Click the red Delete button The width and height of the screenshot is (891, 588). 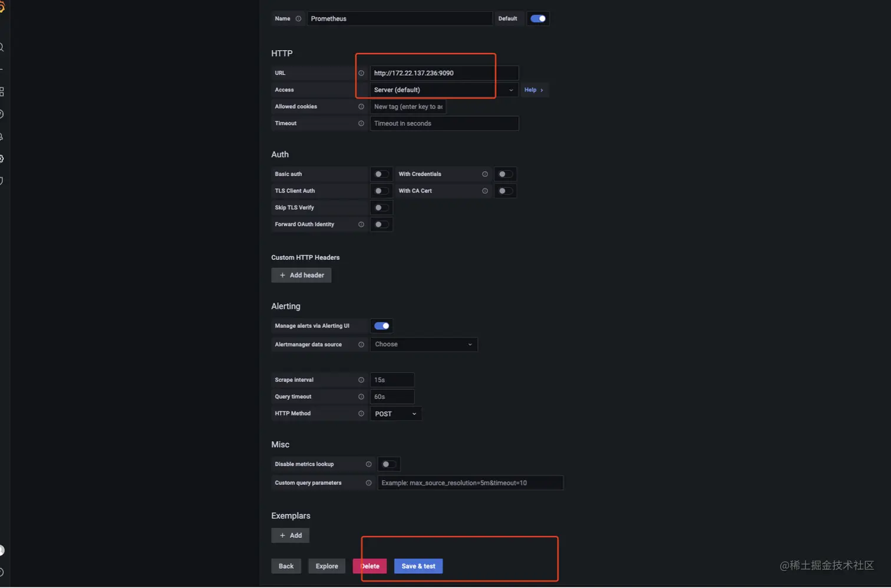point(369,566)
